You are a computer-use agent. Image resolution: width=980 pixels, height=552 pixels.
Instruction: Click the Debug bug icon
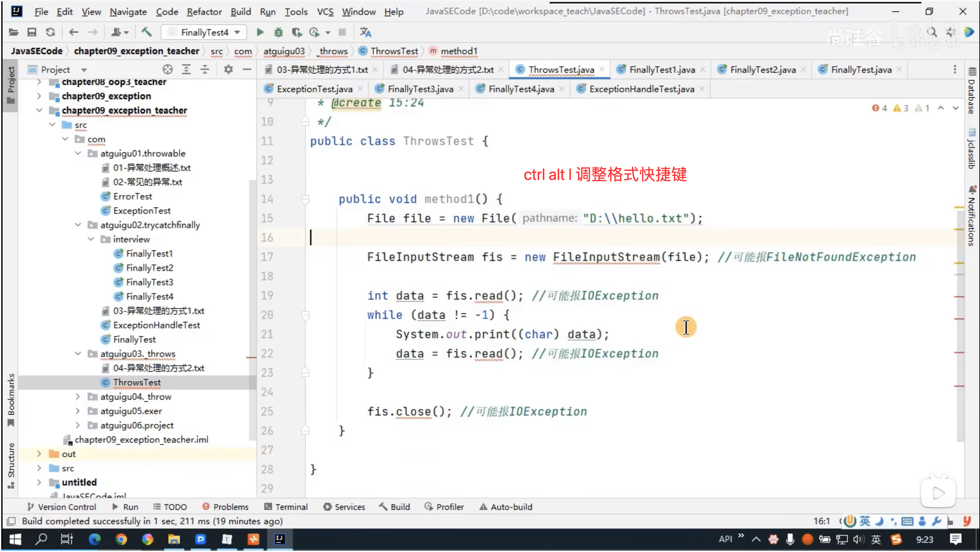coord(278,32)
